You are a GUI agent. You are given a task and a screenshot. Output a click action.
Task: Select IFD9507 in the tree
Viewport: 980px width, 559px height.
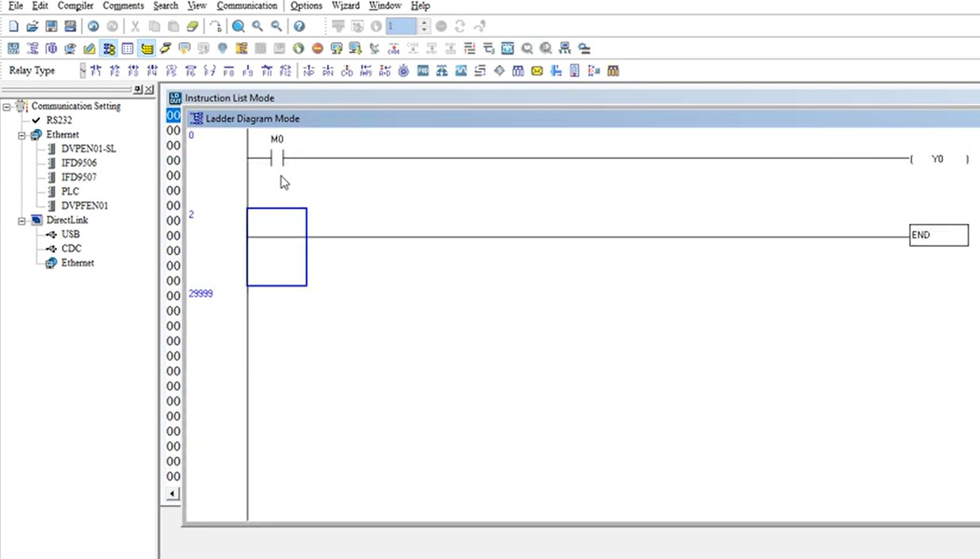tap(79, 177)
